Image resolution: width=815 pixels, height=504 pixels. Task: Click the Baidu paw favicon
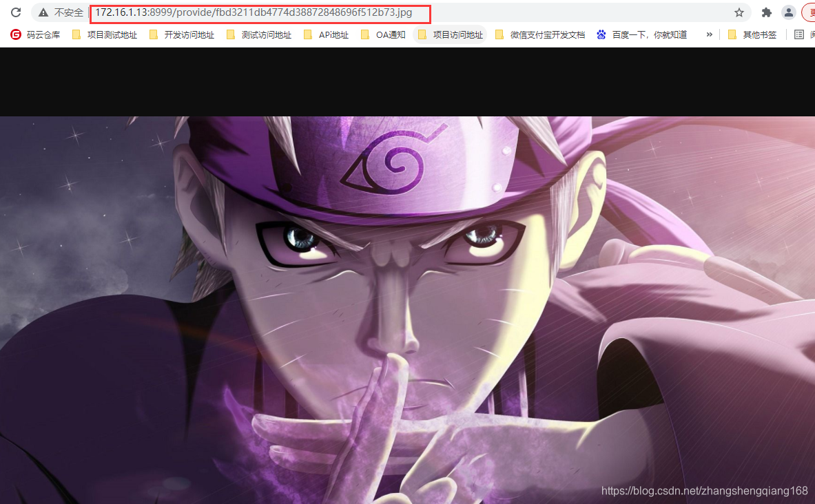(x=601, y=35)
